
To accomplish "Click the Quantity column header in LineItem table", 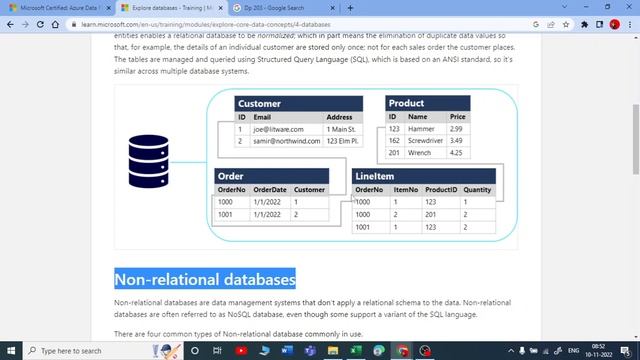I will click(477, 190).
